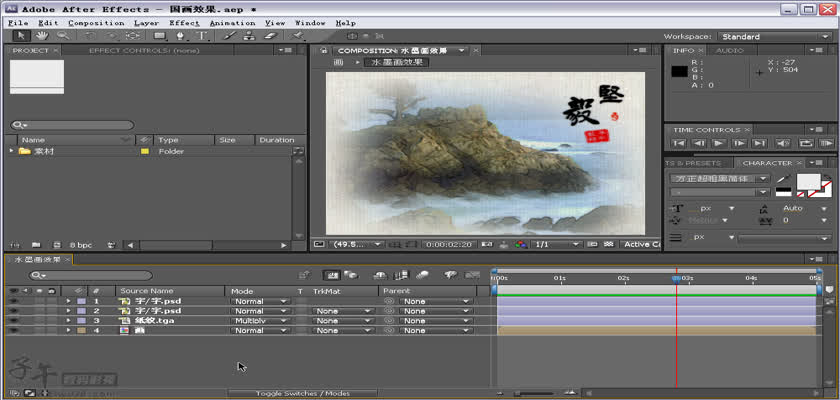The image size is (840, 400).
Task: Open viewer resolution 1/1 dropdown
Action: click(556, 244)
